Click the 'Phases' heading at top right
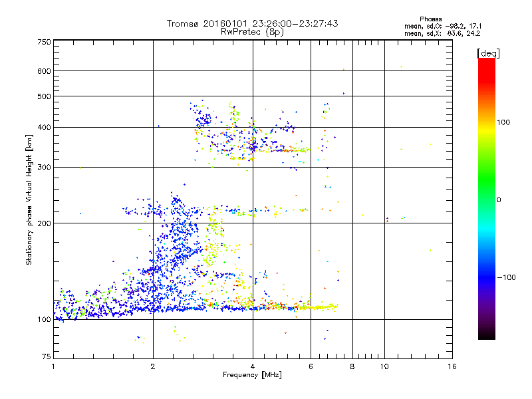Screen dimensions: 532x399 [x=430, y=19]
